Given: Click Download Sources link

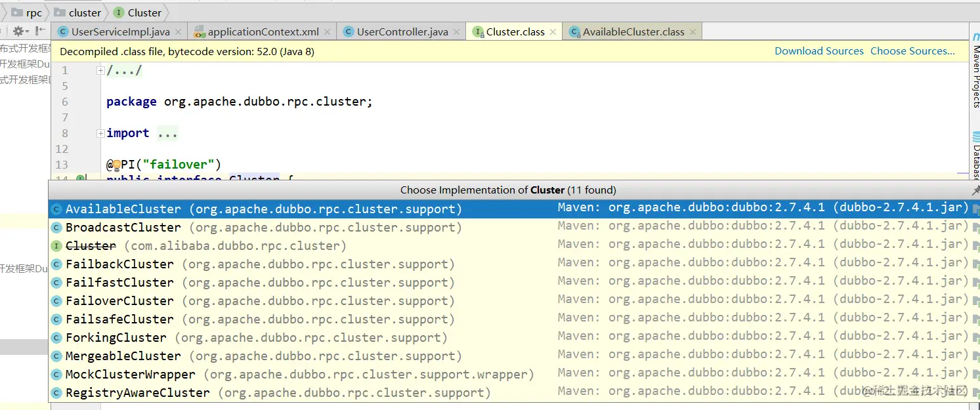Looking at the screenshot, I should 819,51.
